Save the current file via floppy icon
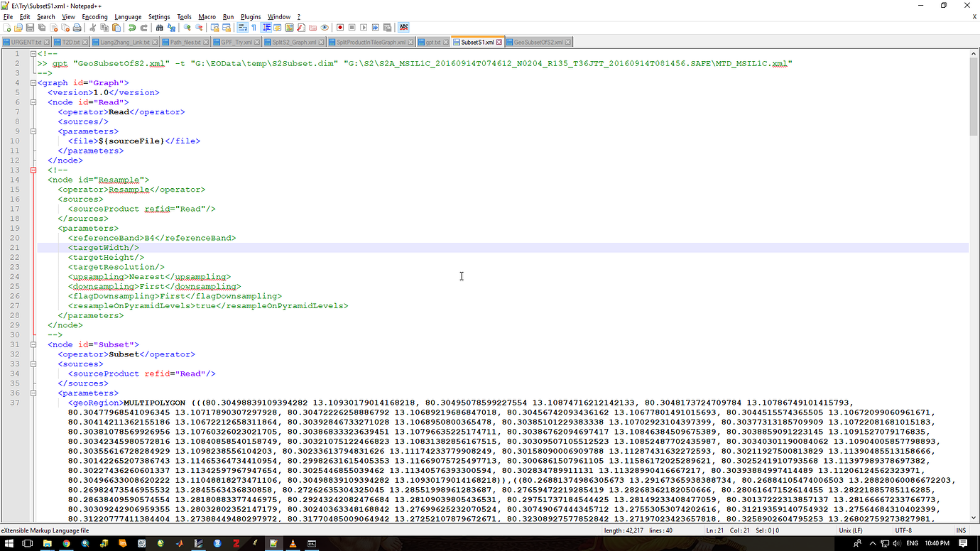Image resolution: width=980 pixels, height=551 pixels. (30, 28)
